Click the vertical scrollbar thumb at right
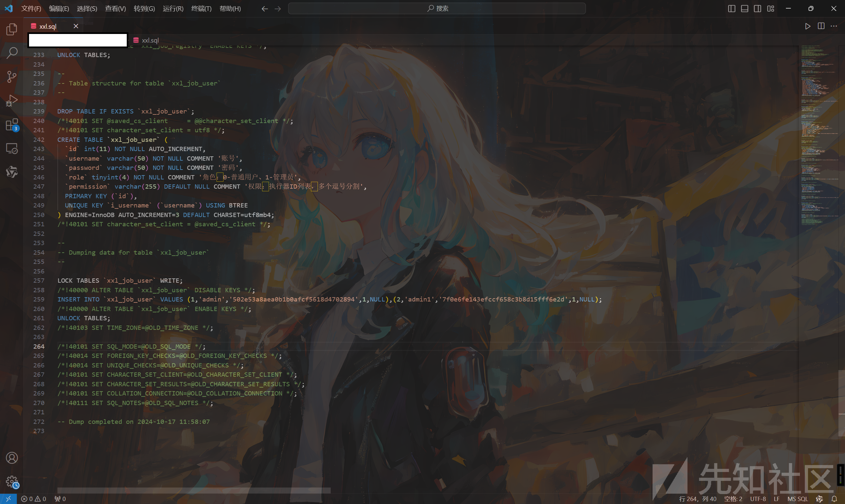845x504 pixels. click(841, 402)
